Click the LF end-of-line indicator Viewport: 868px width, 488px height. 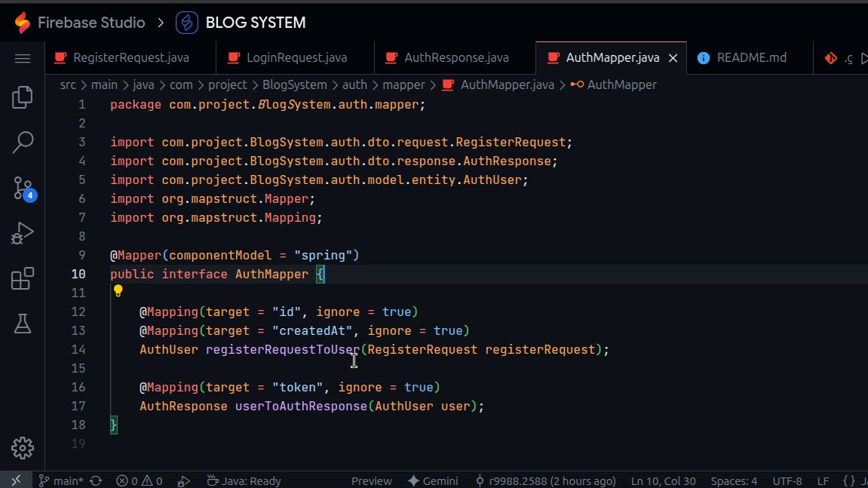point(824,480)
